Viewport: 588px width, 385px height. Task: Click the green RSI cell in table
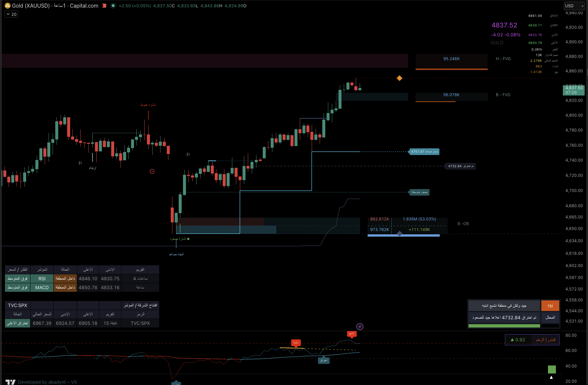(42, 279)
